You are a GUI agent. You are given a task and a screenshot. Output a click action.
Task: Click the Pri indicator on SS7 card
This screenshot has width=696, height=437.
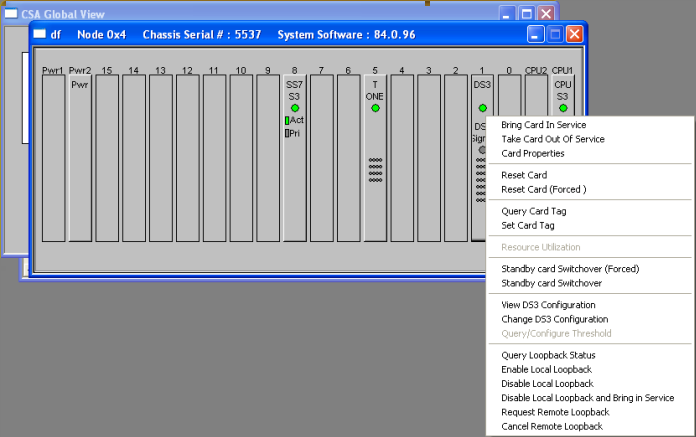pyautogui.click(x=293, y=132)
